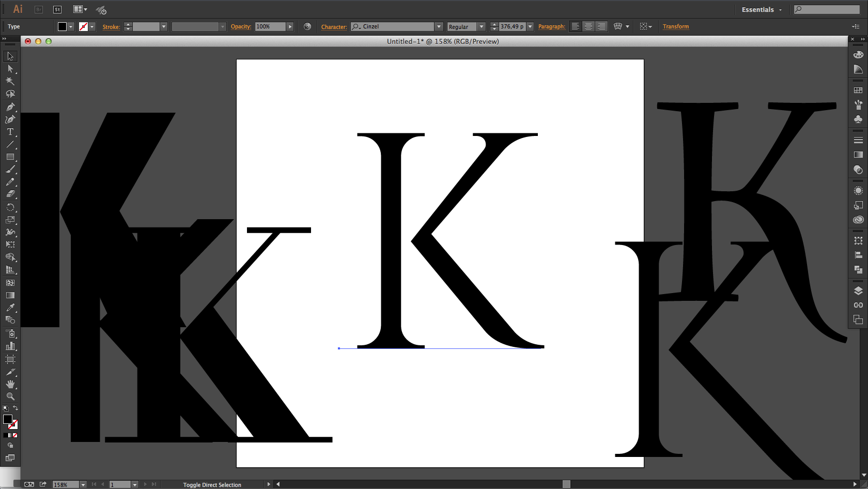Open the Character panel link
The height and width of the screenshot is (489, 868).
334,27
